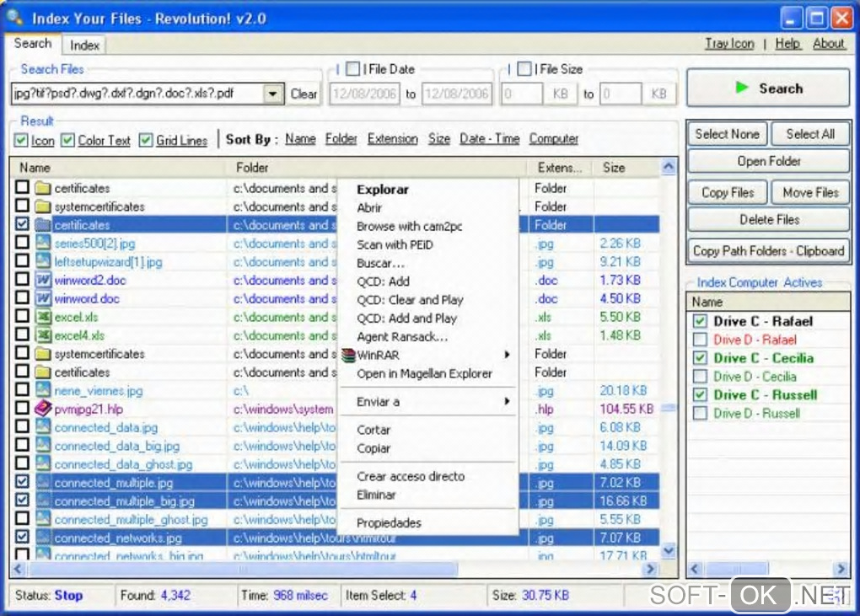860x616 pixels.
Task: Switch to the Index tab
Action: point(84,45)
